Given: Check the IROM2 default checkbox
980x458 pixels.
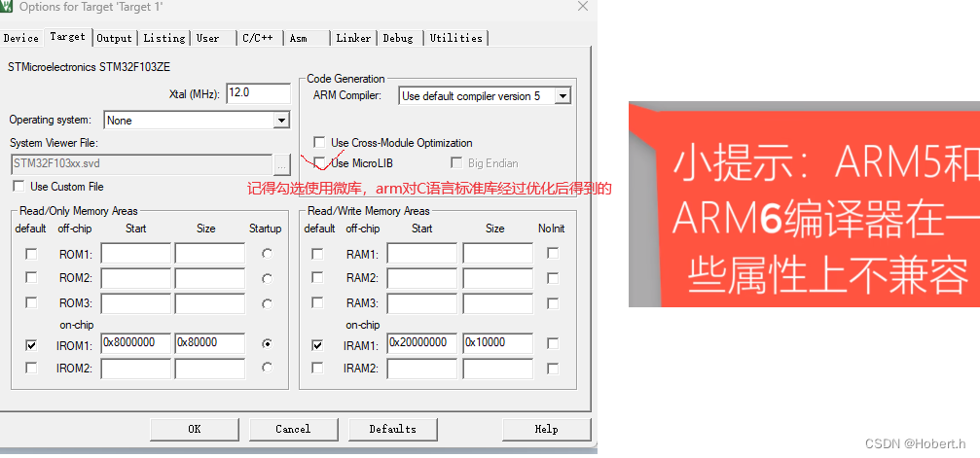Looking at the screenshot, I should pyautogui.click(x=30, y=368).
